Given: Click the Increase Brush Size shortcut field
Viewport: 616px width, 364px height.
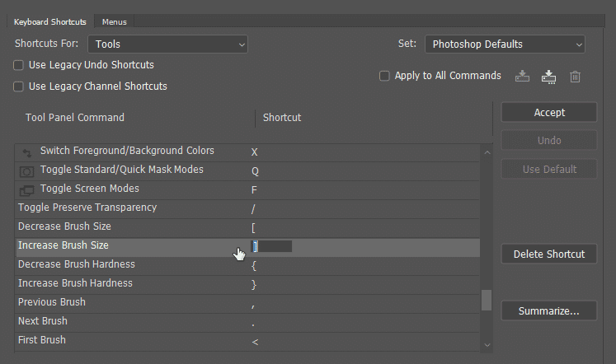Looking at the screenshot, I should [x=272, y=246].
